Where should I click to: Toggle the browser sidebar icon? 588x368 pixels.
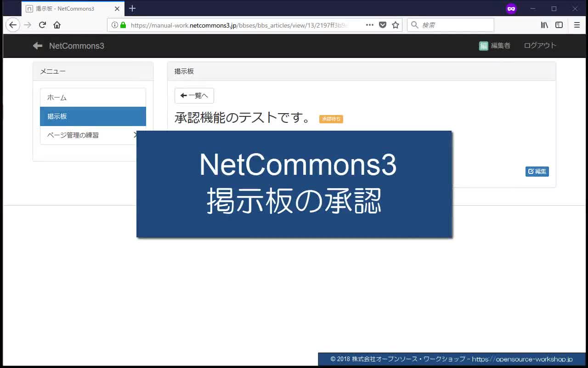[559, 25]
